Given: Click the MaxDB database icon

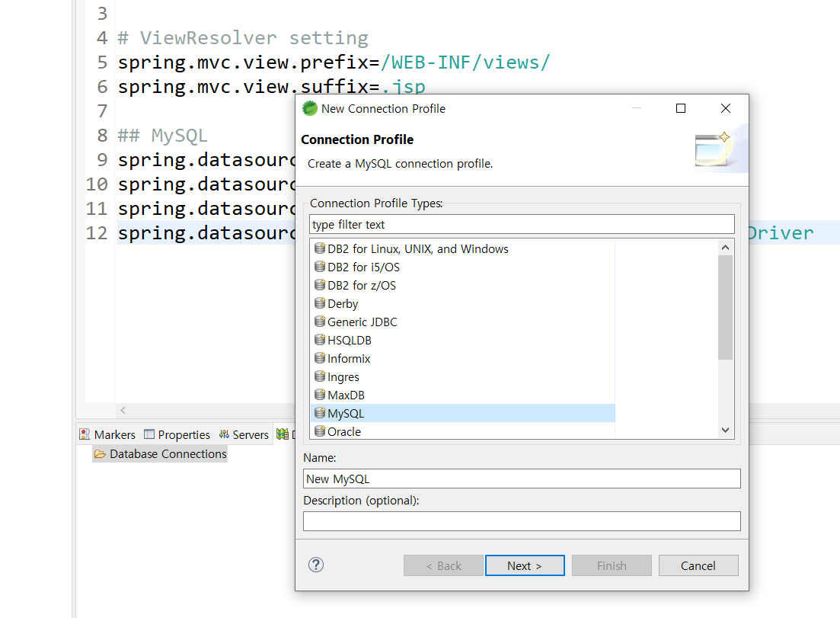Looking at the screenshot, I should pyautogui.click(x=320, y=395).
